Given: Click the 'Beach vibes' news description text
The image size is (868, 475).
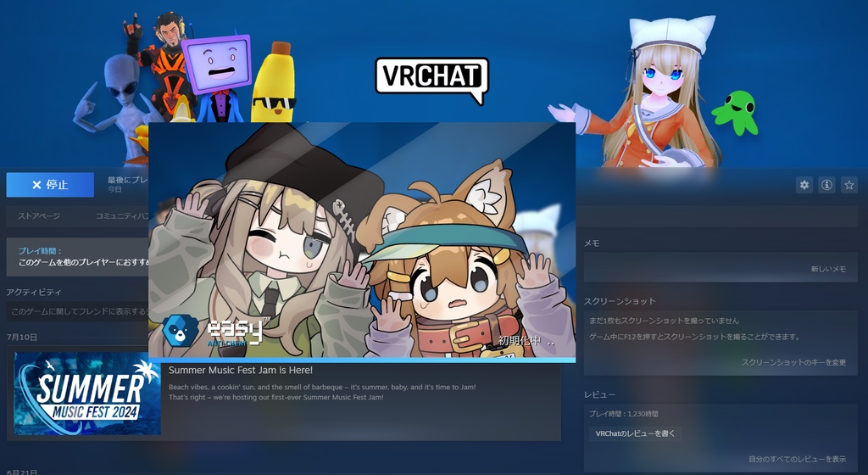Looking at the screenshot, I should (322, 392).
